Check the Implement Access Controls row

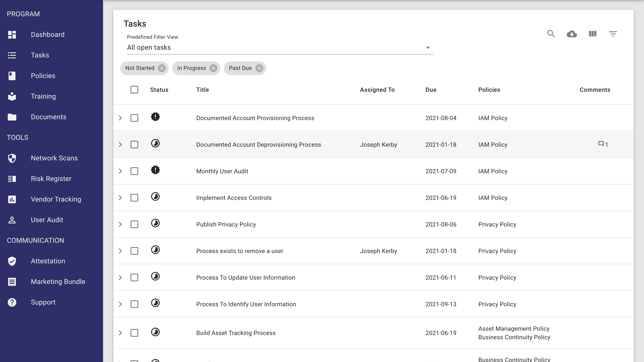click(134, 198)
